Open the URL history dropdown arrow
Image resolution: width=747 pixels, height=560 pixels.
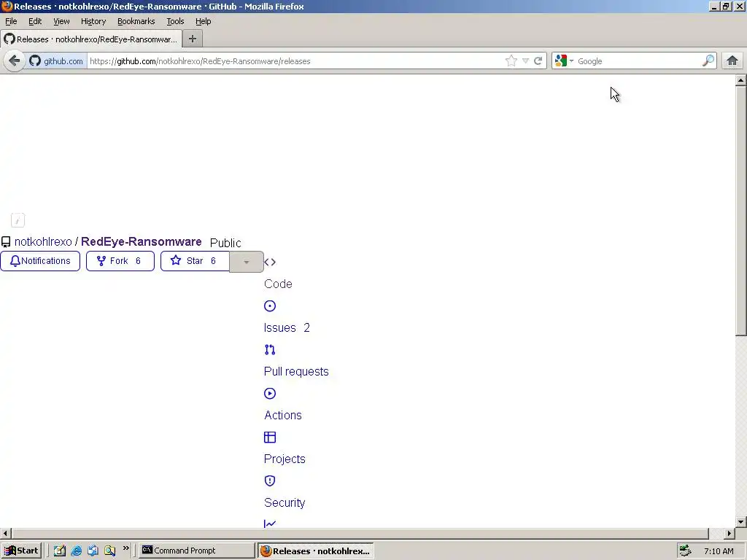(x=525, y=61)
